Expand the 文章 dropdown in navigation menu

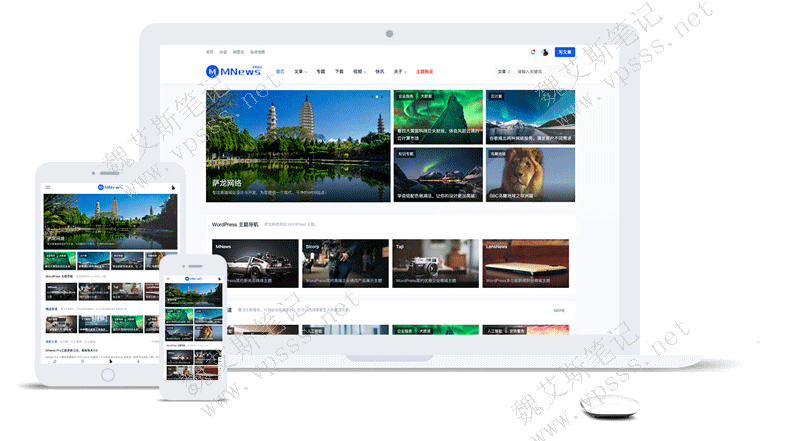[x=300, y=72]
